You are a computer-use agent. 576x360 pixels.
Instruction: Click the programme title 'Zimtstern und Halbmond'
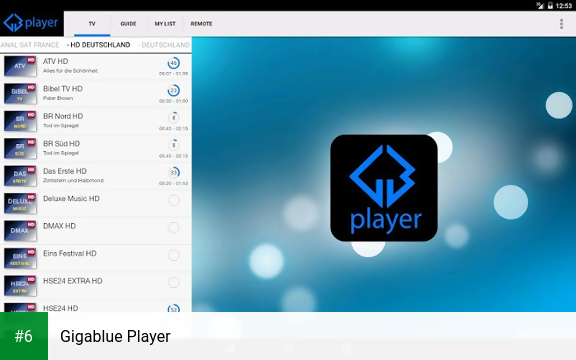73,180
